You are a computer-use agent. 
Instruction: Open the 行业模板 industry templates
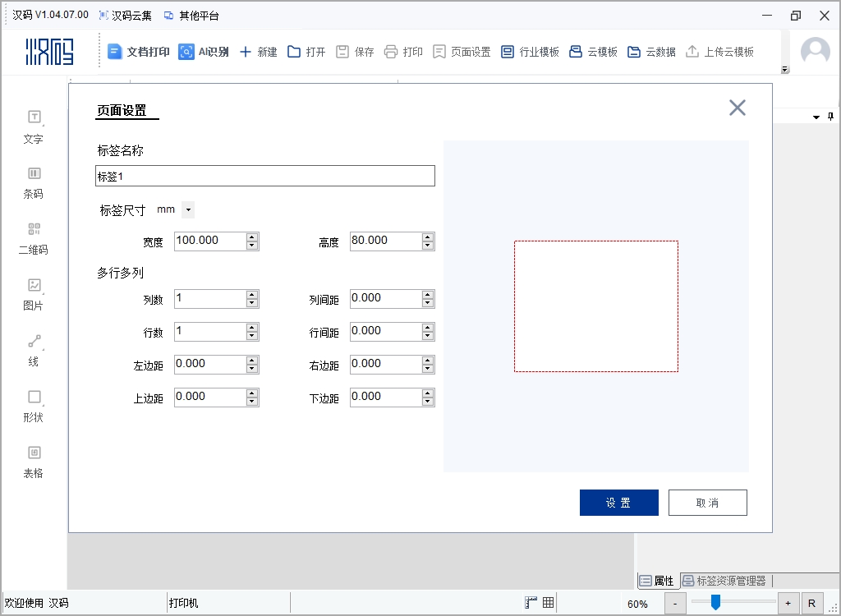click(530, 52)
